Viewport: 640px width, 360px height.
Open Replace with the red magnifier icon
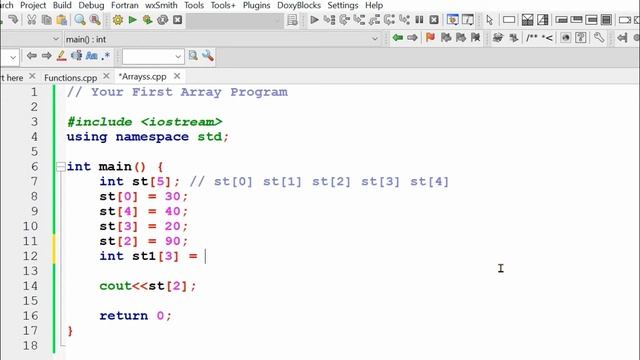tap(95, 20)
